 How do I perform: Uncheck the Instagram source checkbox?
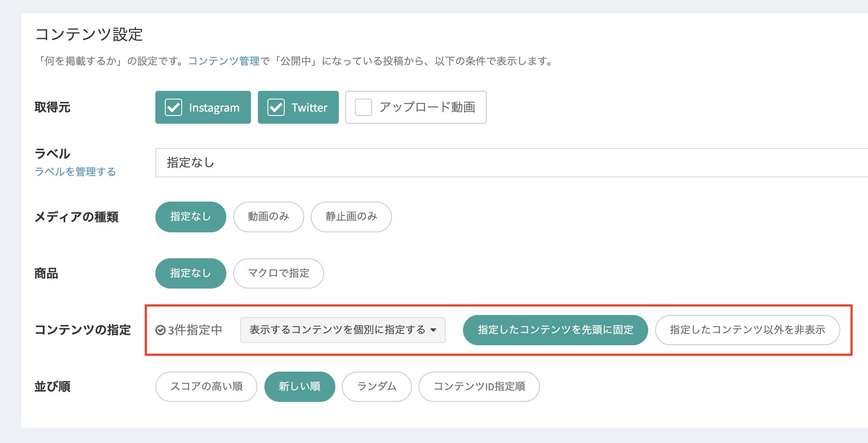pyautogui.click(x=174, y=107)
